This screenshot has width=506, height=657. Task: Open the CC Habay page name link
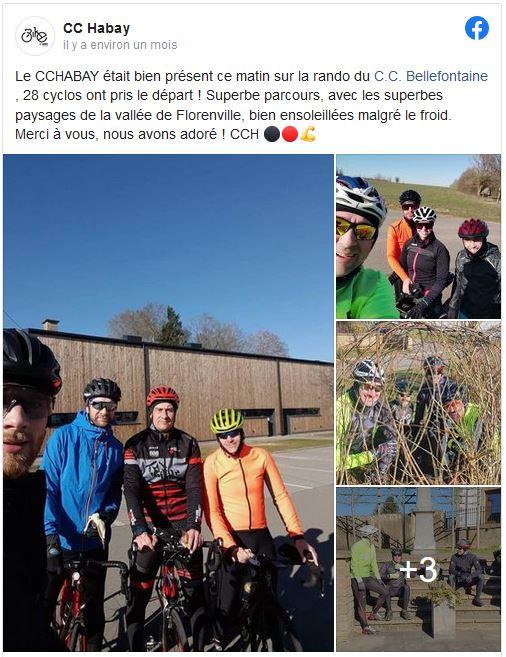pyautogui.click(x=96, y=28)
